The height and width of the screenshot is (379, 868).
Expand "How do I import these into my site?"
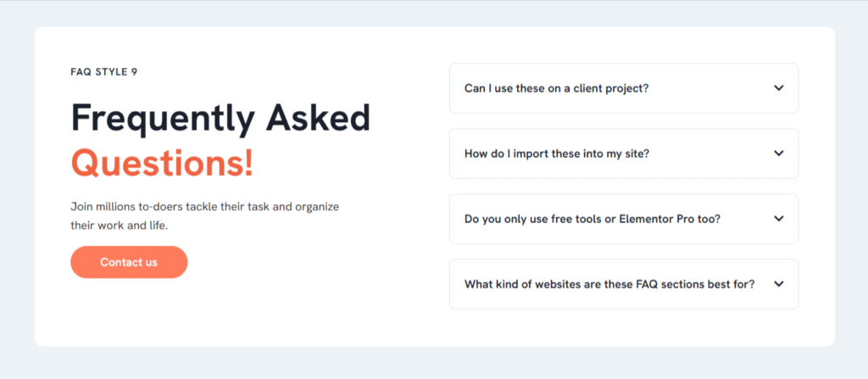point(624,153)
